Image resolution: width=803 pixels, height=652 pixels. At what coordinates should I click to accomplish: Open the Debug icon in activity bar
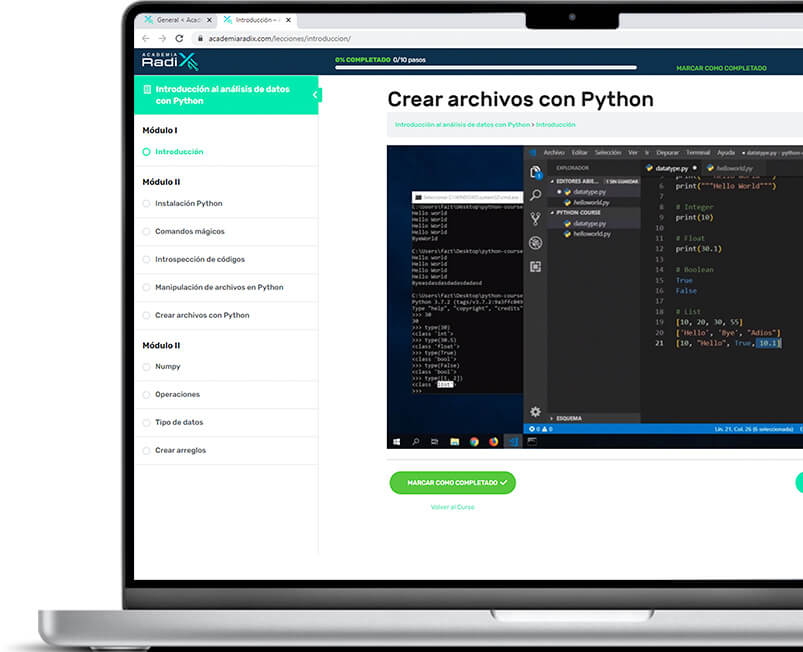[536, 242]
